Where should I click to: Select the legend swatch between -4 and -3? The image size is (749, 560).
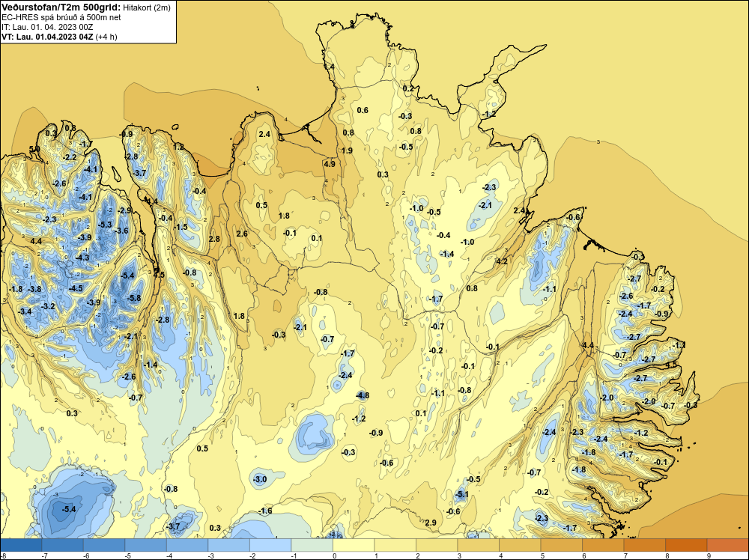[187, 545]
